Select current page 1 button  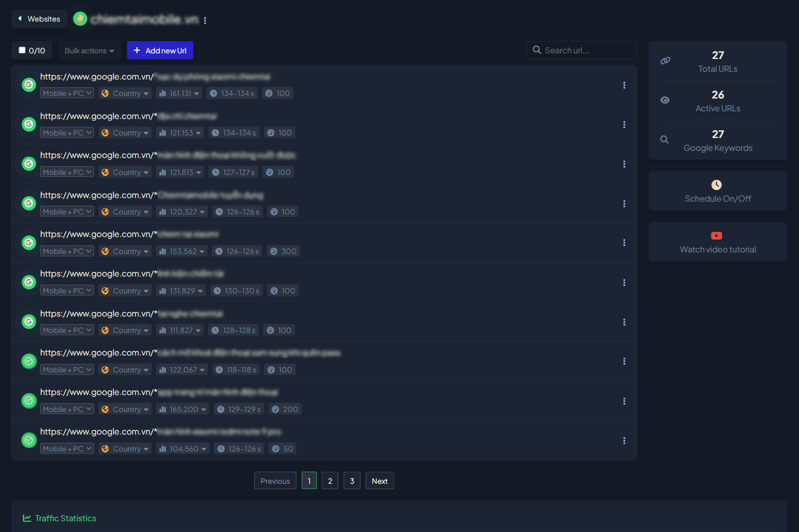click(x=309, y=481)
